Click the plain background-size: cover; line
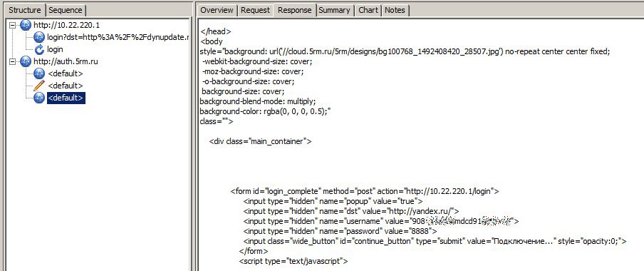This screenshot has width=644, height=271. 243,91
